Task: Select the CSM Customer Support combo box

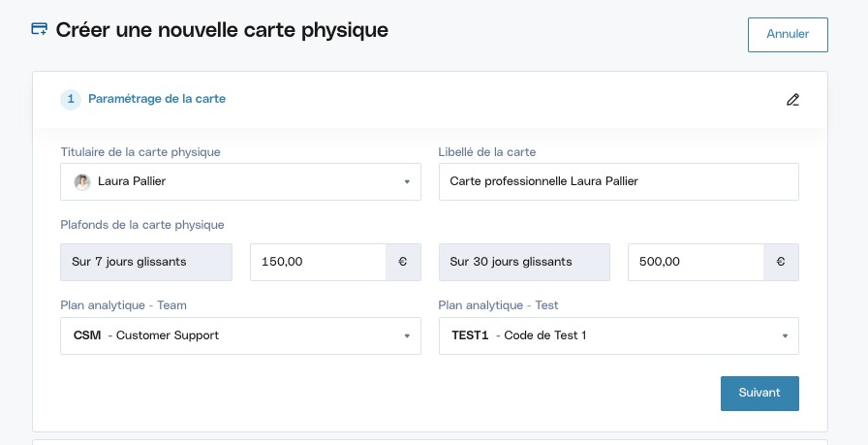Action: (x=241, y=335)
